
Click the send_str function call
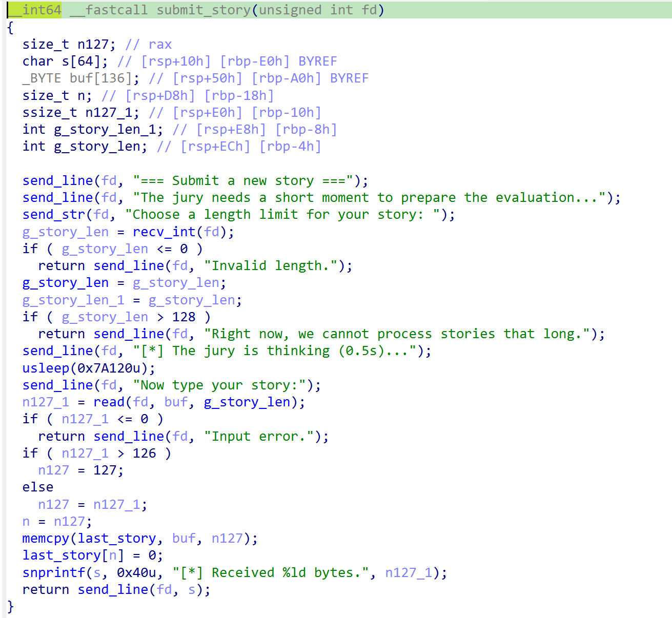click(x=54, y=215)
